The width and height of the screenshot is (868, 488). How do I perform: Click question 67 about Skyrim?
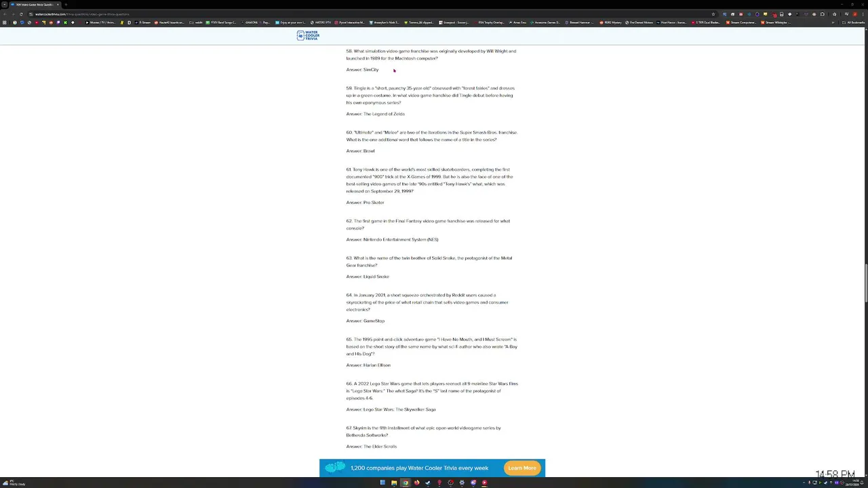(424, 432)
